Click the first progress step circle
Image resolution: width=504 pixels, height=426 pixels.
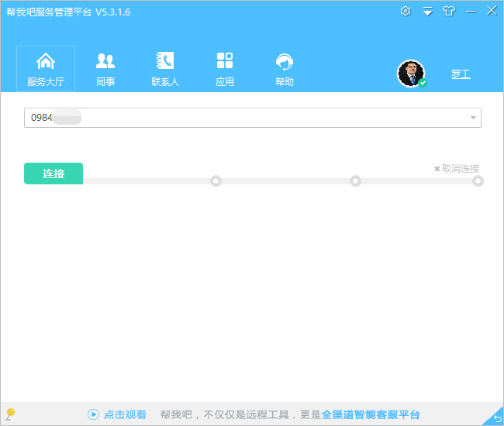tap(216, 181)
